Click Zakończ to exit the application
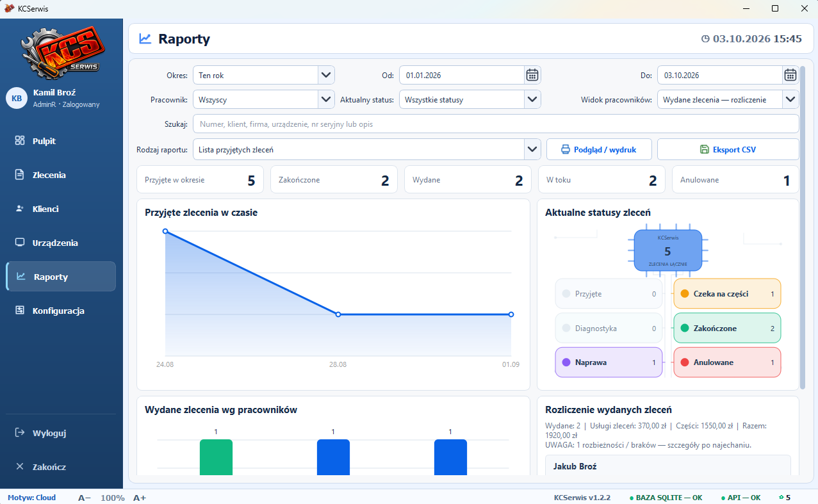818x504 pixels. point(61,467)
